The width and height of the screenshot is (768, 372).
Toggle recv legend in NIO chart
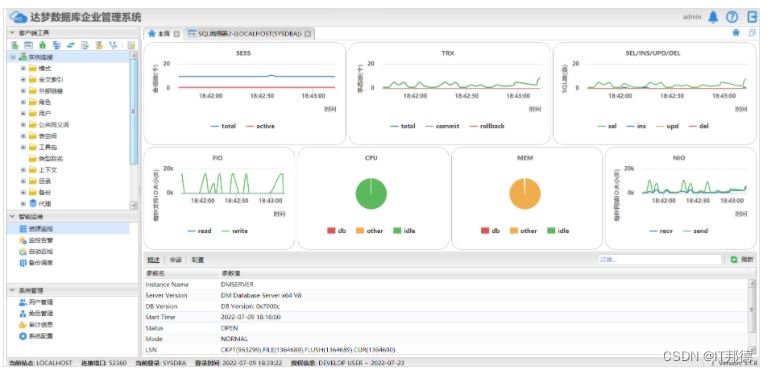pyautogui.click(x=661, y=231)
